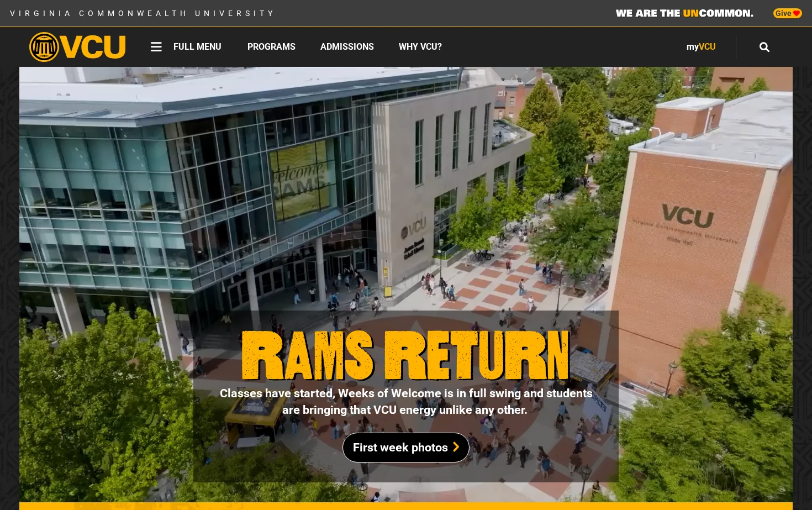Open the hamburger full menu icon
This screenshot has width=812, height=510.
click(156, 47)
